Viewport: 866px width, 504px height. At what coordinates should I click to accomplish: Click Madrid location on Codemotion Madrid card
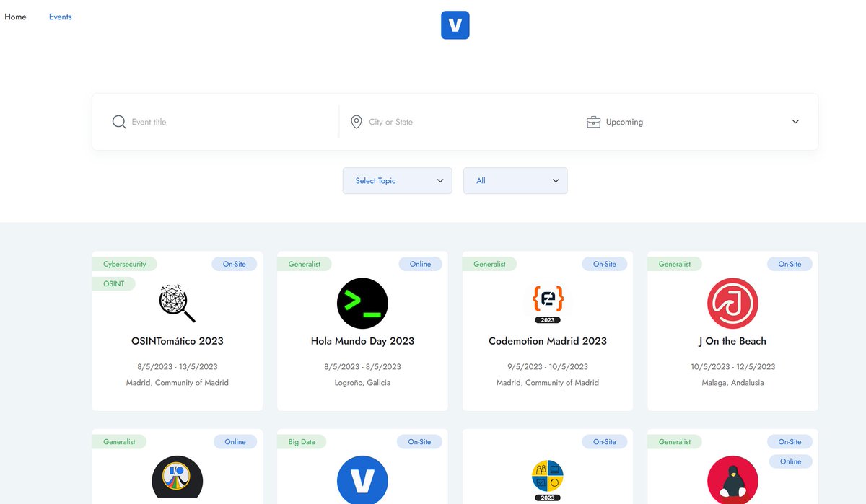click(548, 382)
